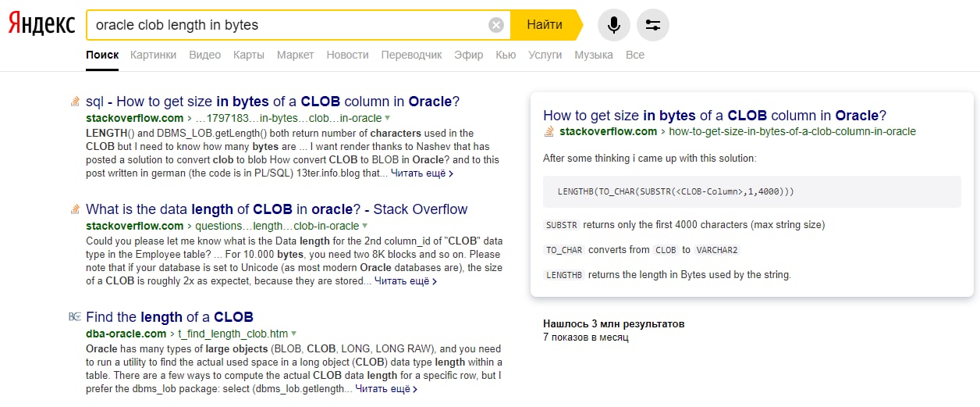Open the Новости tab

(348, 55)
